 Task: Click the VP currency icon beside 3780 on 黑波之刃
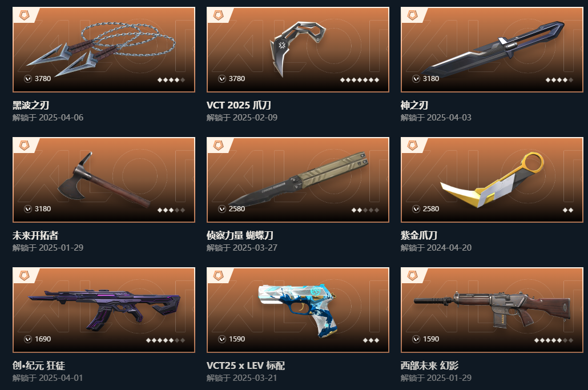coord(28,79)
